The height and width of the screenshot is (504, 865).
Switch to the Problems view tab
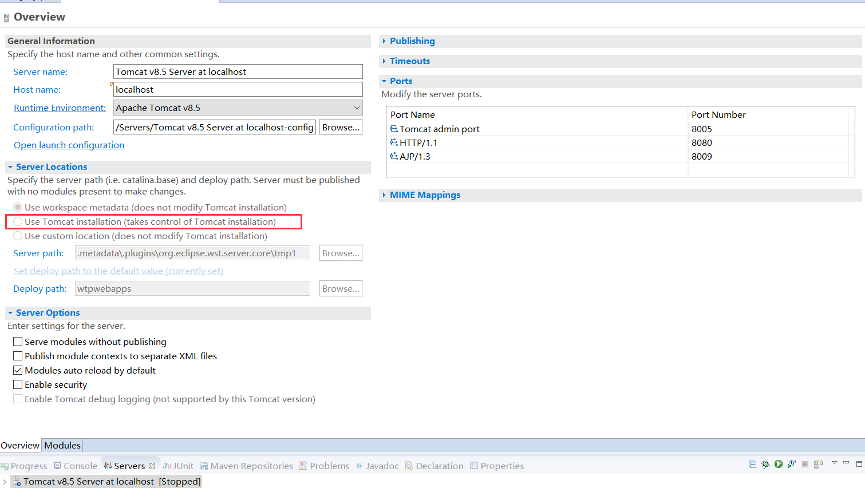pyautogui.click(x=324, y=466)
